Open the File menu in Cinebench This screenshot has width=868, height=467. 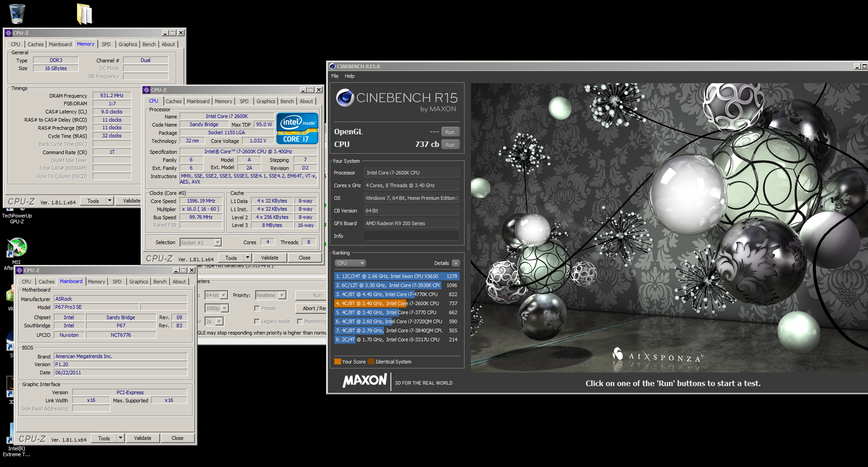click(x=335, y=76)
